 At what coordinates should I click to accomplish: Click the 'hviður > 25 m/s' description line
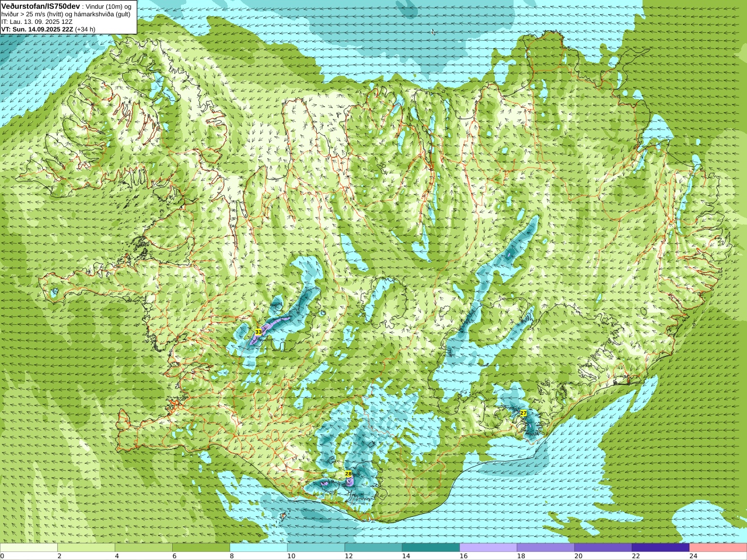coord(66,14)
